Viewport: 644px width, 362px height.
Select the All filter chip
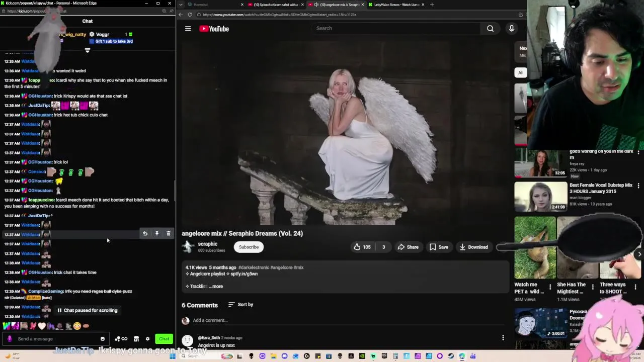tap(521, 72)
